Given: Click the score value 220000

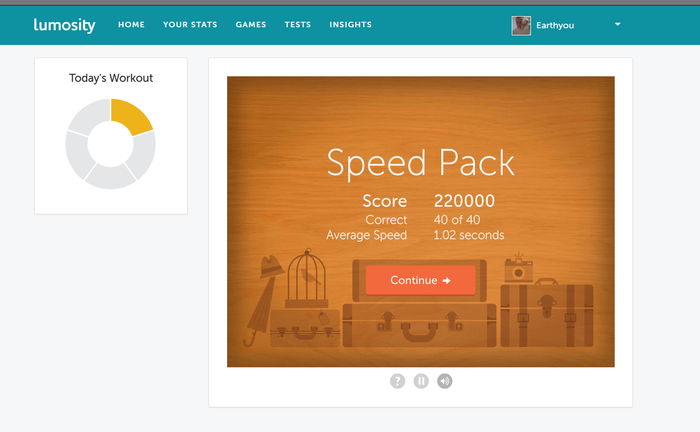Looking at the screenshot, I should [x=464, y=201].
